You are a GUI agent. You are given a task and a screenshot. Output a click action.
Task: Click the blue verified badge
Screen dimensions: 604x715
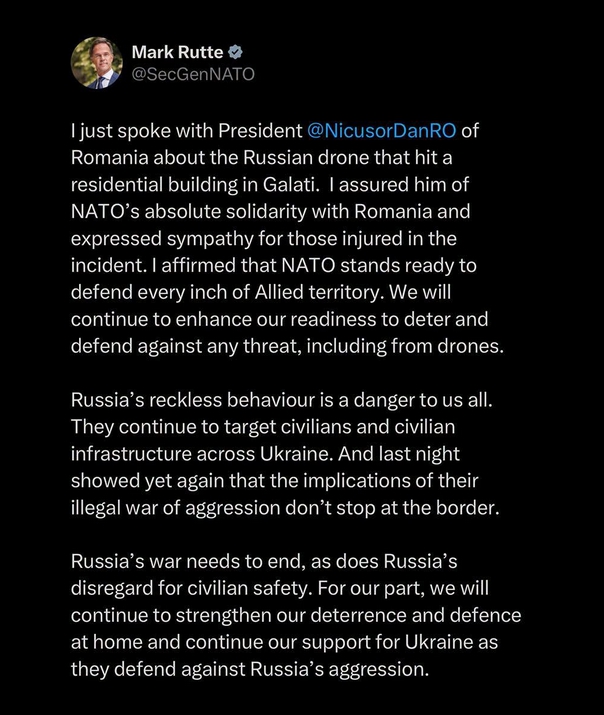click(x=235, y=52)
